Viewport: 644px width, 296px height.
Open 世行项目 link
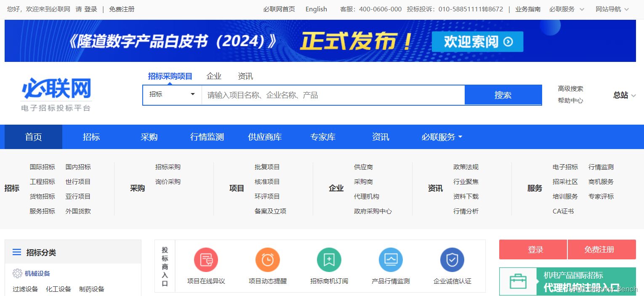tap(78, 182)
